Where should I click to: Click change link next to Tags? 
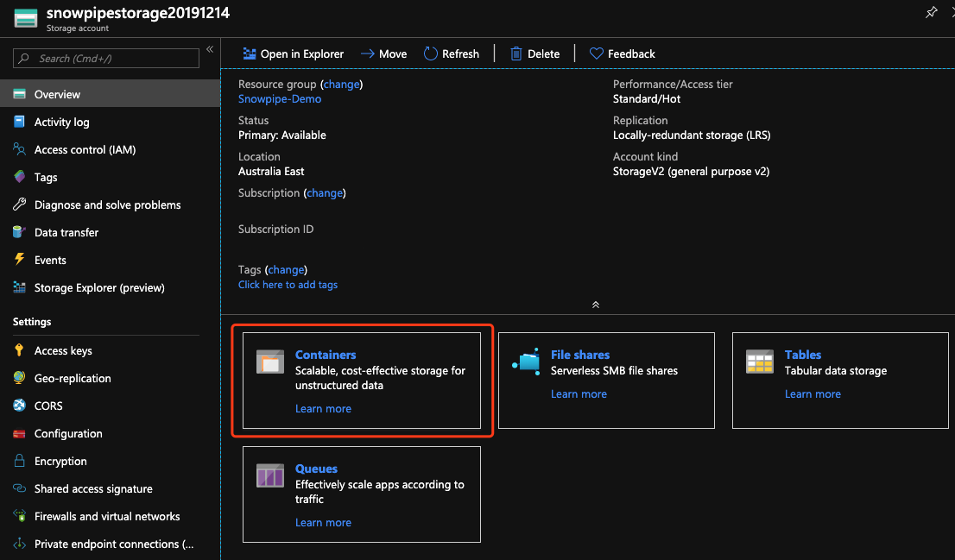(286, 270)
